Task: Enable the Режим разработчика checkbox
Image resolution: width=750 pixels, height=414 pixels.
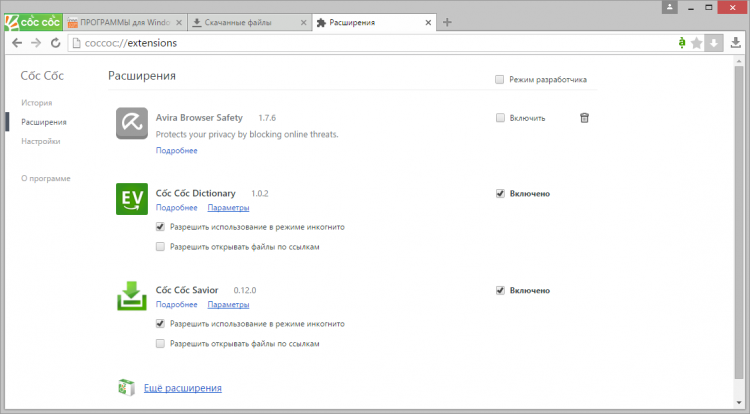Action: [x=499, y=80]
